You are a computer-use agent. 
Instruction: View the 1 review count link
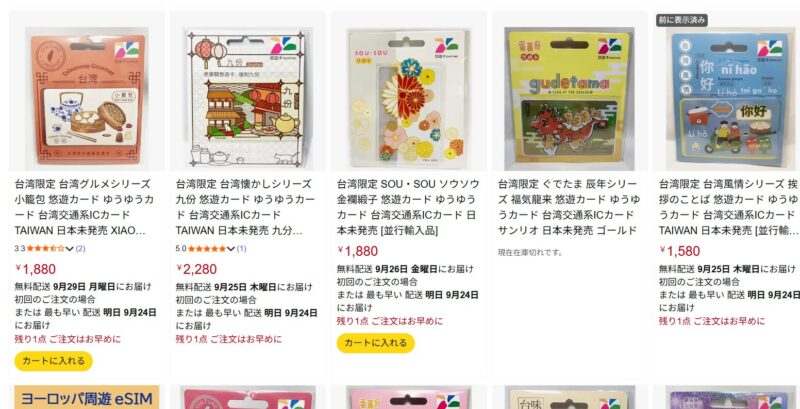241,249
